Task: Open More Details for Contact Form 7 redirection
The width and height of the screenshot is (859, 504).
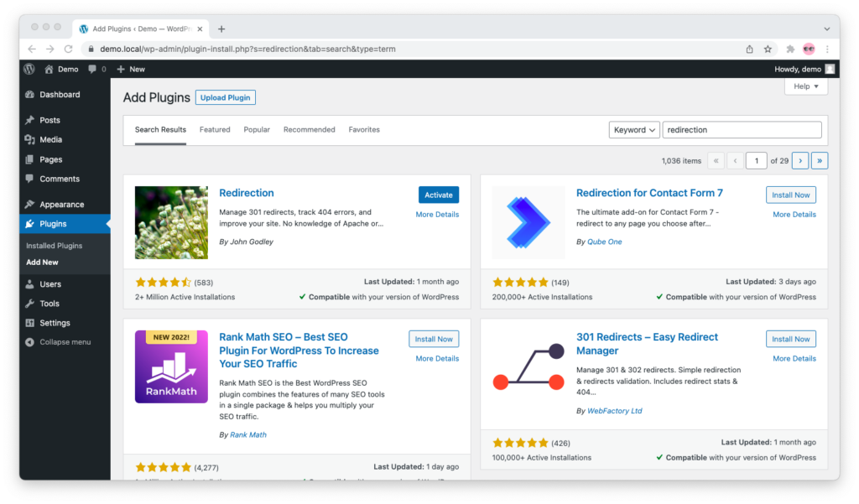Action: click(x=794, y=215)
